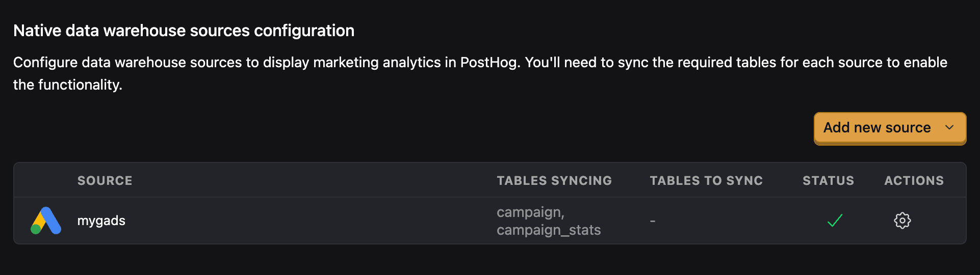
Task: Click the Add new source button
Action: tap(890, 128)
